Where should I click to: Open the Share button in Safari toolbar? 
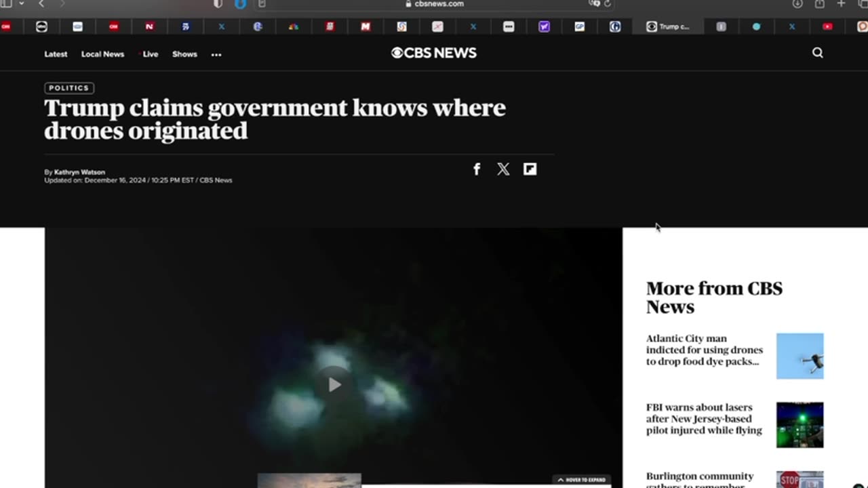tap(819, 3)
